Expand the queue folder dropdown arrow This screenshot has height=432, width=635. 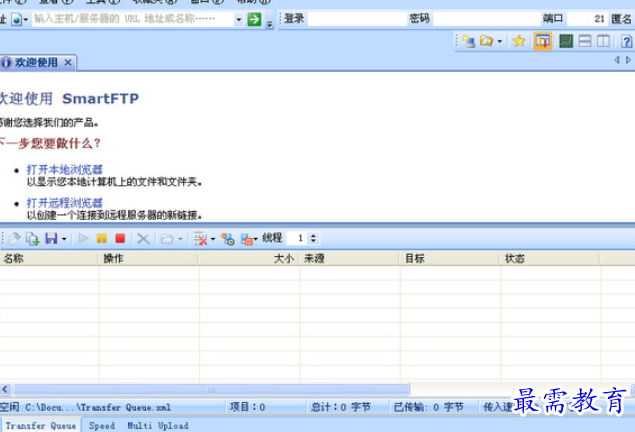click(180, 239)
